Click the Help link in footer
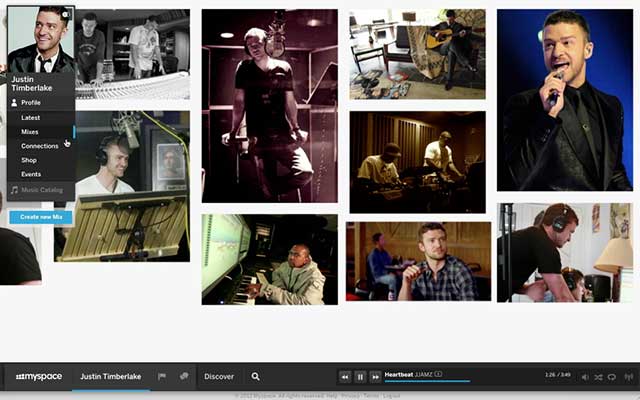 331,396
